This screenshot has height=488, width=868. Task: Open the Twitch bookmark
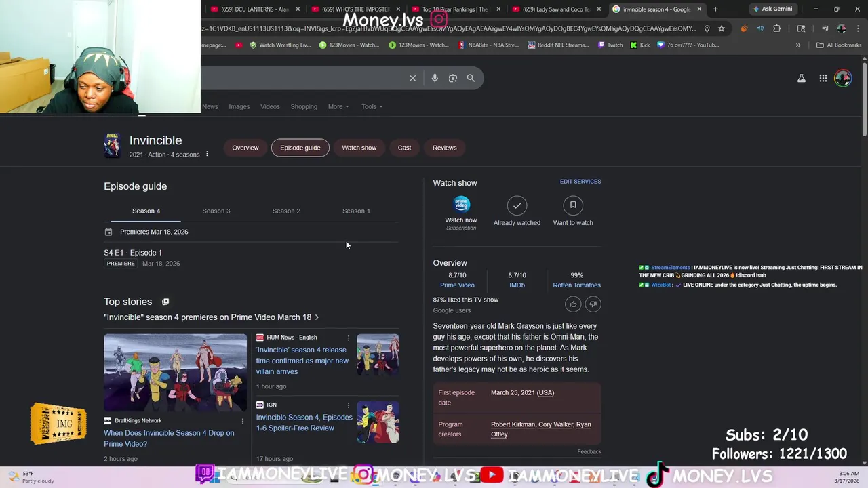click(610, 45)
